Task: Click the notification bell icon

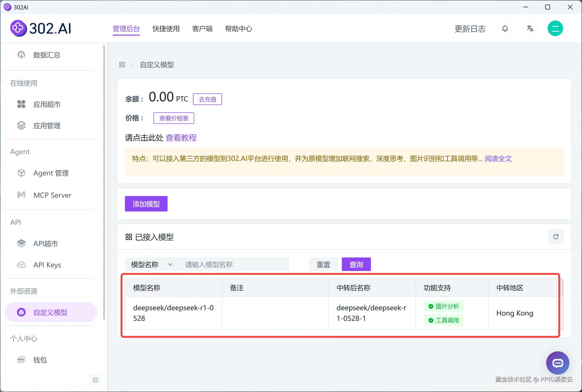Action: (x=505, y=29)
